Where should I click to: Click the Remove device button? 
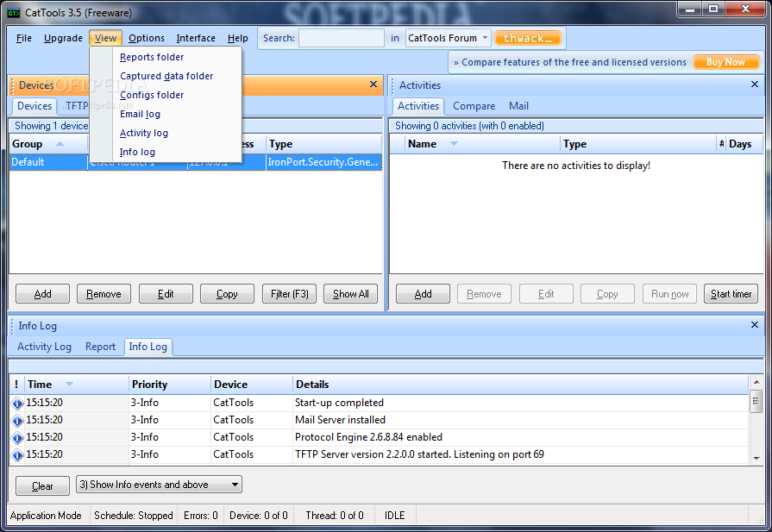(x=104, y=294)
